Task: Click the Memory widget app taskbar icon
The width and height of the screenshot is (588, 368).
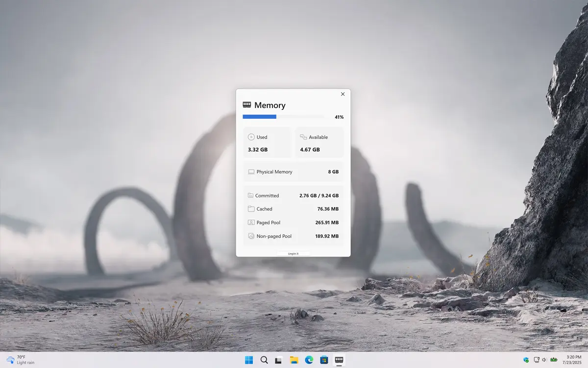Action: (x=339, y=360)
